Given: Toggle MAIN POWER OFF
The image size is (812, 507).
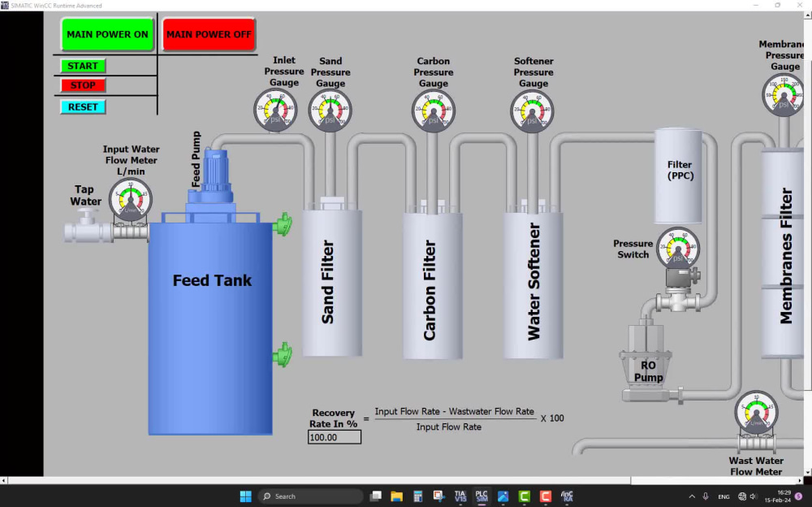Looking at the screenshot, I should (209, 33).
